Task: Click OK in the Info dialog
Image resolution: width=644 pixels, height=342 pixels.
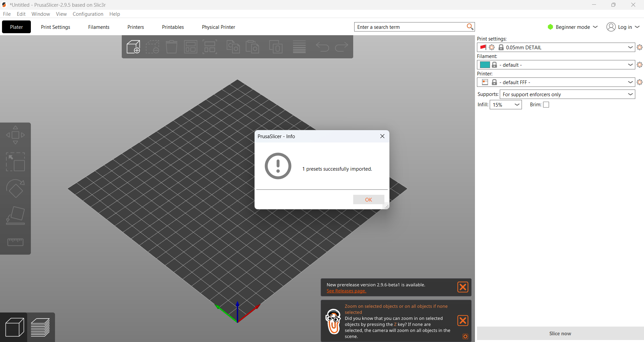Action: [x=369, y=199]
